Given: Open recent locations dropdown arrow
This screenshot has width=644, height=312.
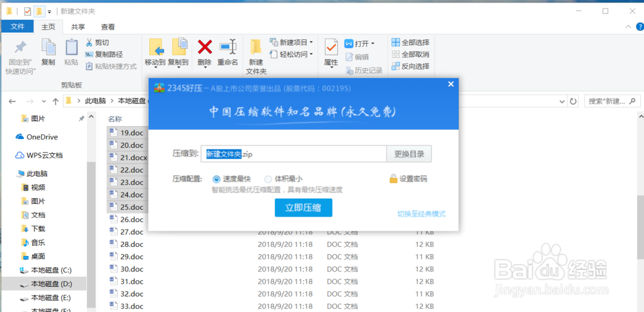Looking at the screenshot, I should click(44, 101).
